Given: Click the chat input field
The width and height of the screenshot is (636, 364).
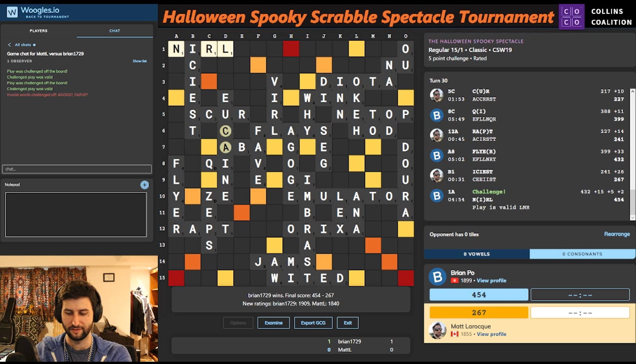Looking at the screenshot, I should (77, 169).
